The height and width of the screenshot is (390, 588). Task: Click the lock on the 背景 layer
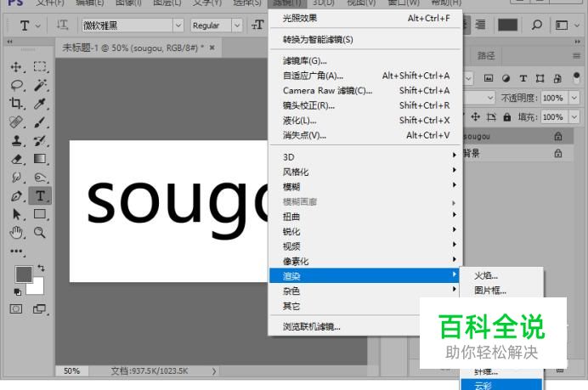558,153
